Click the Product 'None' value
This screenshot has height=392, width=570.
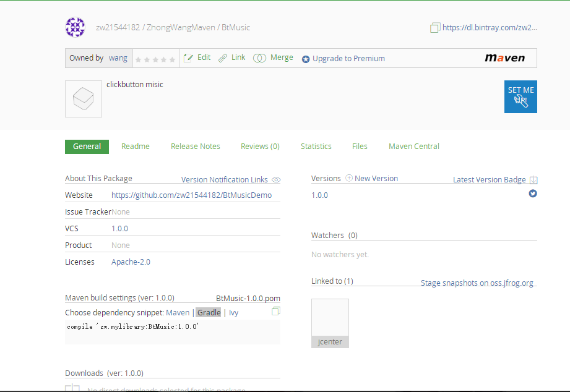tap(121, 245)
